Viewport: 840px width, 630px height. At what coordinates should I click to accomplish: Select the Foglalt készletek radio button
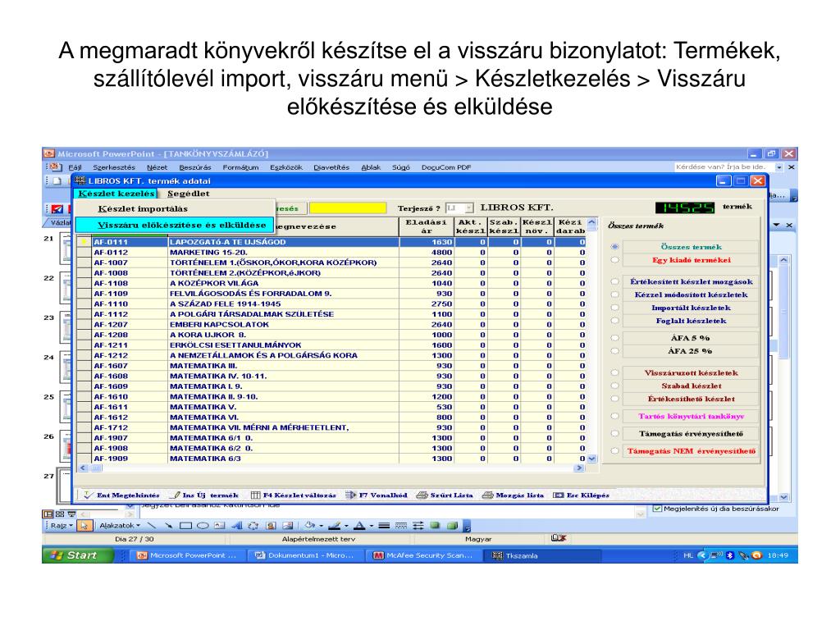tap(615, 321)
